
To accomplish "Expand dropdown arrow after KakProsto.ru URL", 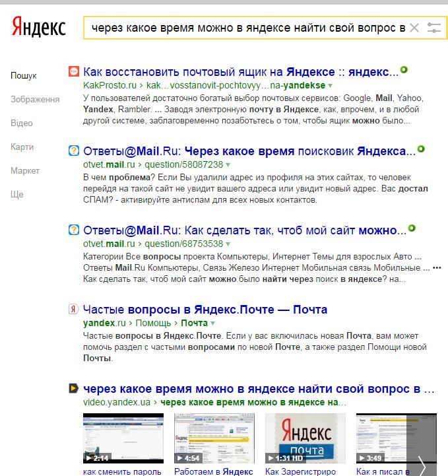I will tap(331, 86).
